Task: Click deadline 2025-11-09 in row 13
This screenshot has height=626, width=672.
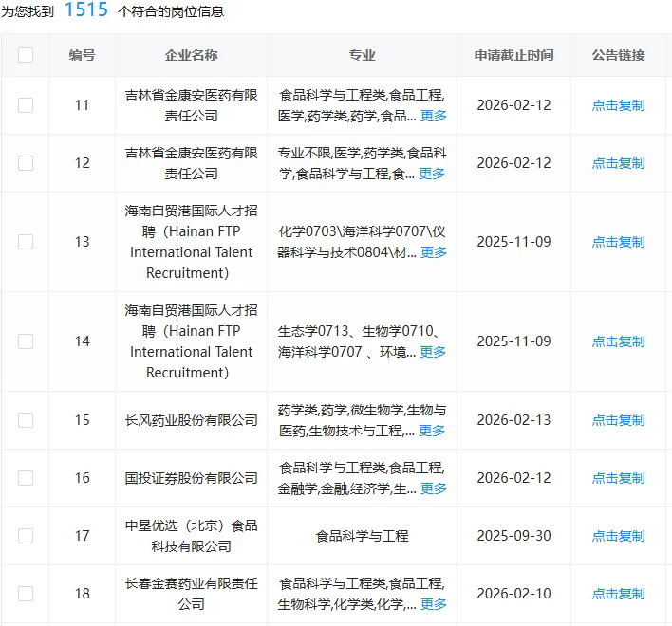Action: (513, 242)
